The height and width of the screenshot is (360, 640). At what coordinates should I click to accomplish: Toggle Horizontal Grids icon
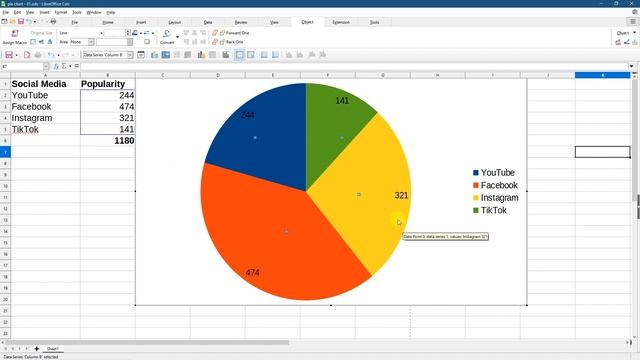(264, 55)
